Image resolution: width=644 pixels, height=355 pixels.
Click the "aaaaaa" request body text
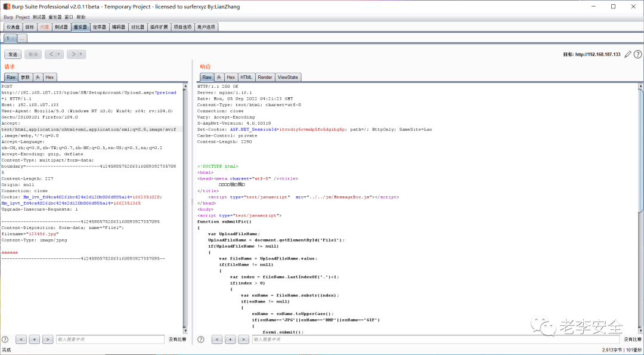[x=10, y=252]
